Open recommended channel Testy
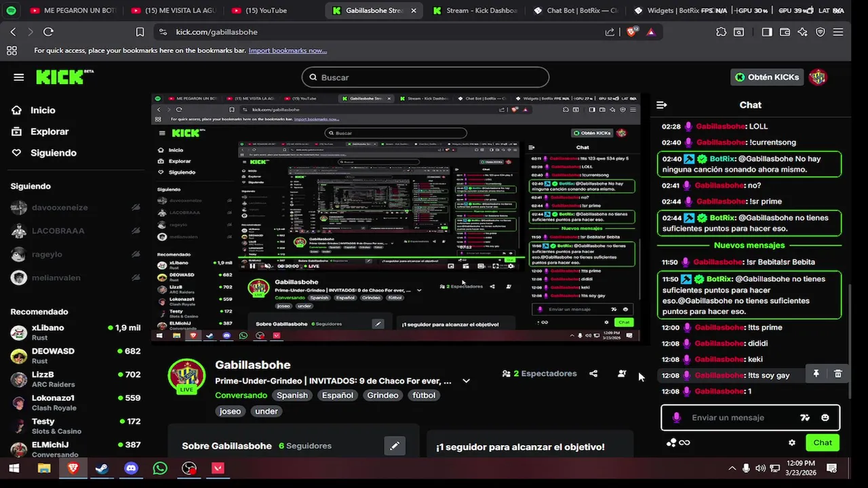This screenshot has height=488, width=868. click(x=75, y=426)
